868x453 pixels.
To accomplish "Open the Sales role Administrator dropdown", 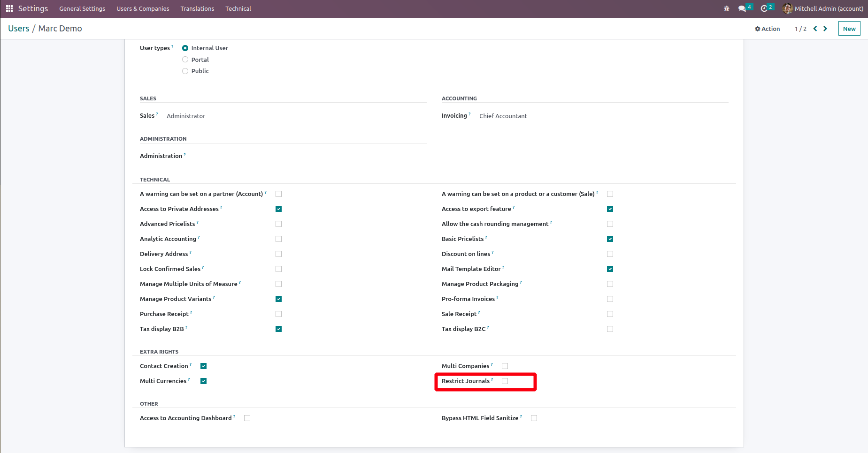I will (186, 116).
